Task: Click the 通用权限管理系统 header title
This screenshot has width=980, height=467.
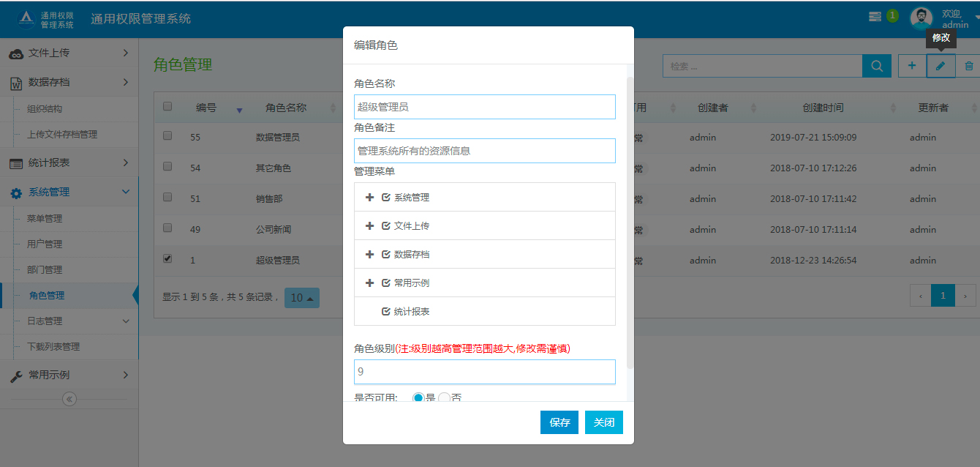Action: coord(141,18)
